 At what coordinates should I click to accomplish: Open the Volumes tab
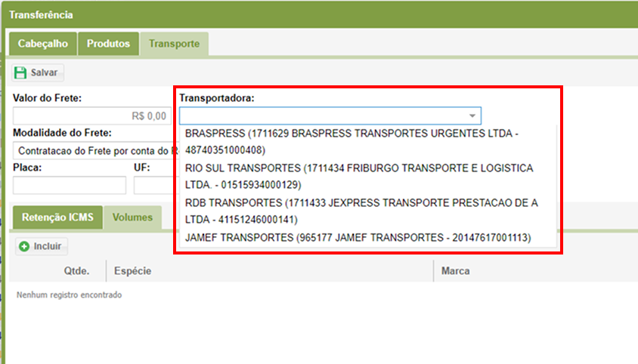132,217
